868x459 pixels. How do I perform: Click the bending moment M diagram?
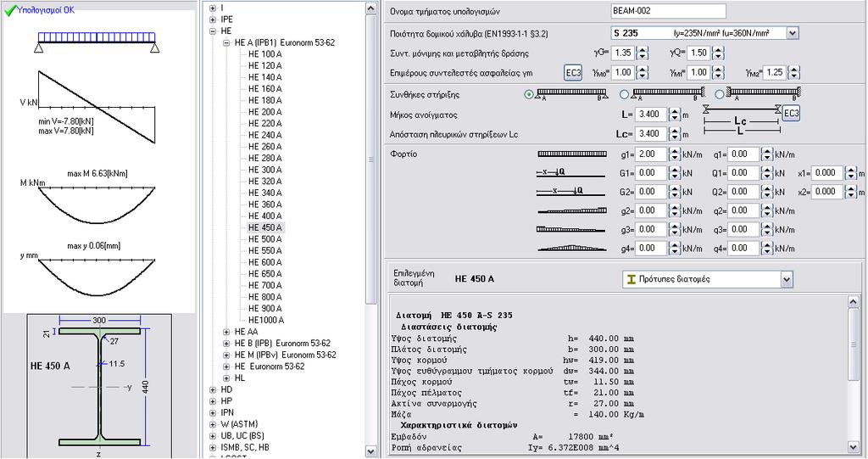coord(97,205)
